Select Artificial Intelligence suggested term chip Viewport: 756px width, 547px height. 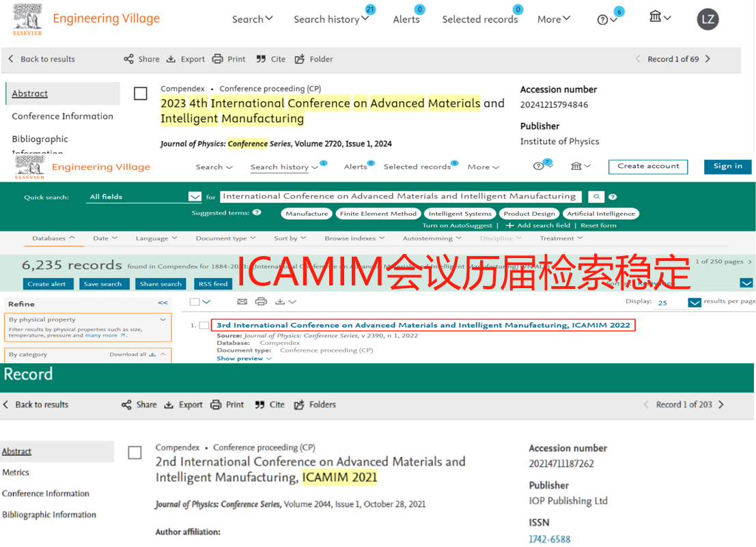[601, 214]
